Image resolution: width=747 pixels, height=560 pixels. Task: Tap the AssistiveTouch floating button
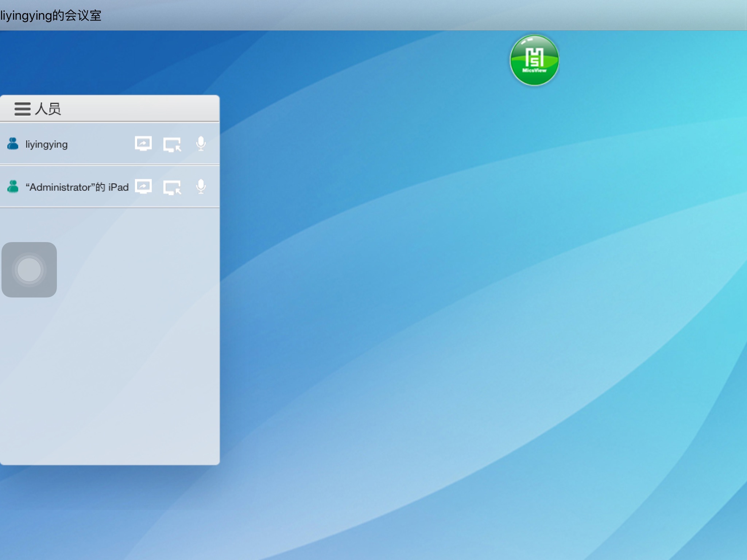click(x=29, y=270)
